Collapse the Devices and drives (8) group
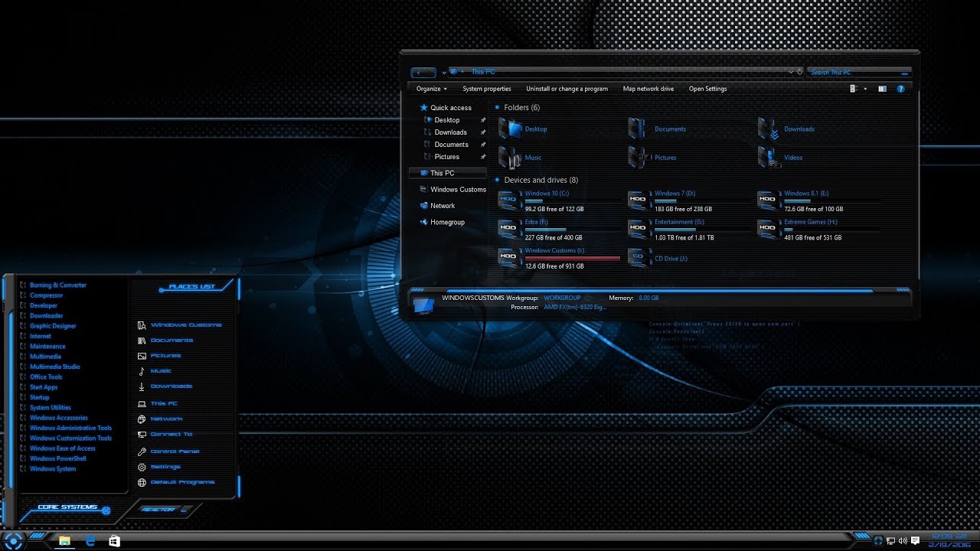Screen dimensions: 980x551 498,181
